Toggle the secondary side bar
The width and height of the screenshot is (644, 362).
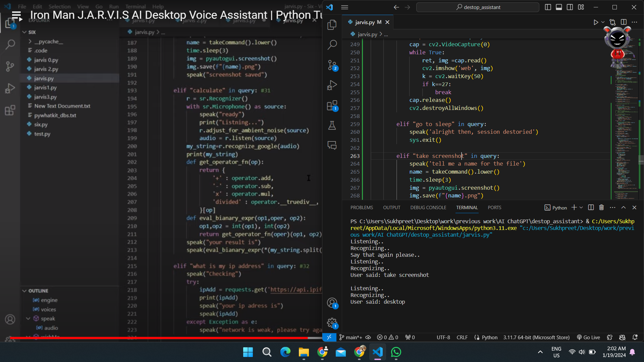coord(570,7)
